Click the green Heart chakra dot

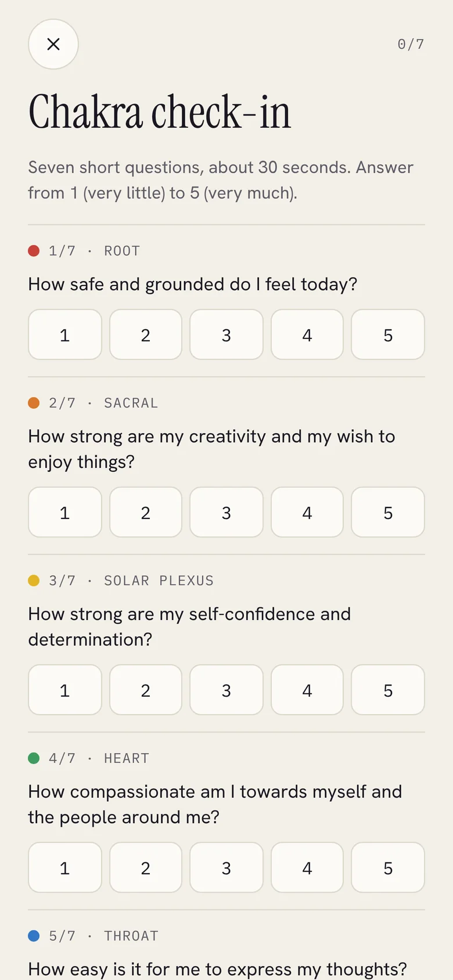click(34, 758)
